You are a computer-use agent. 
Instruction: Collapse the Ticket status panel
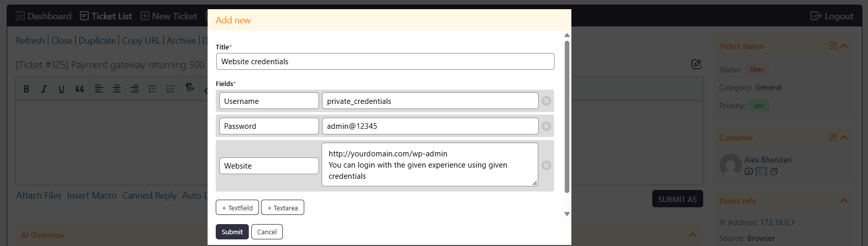point(845,46)
